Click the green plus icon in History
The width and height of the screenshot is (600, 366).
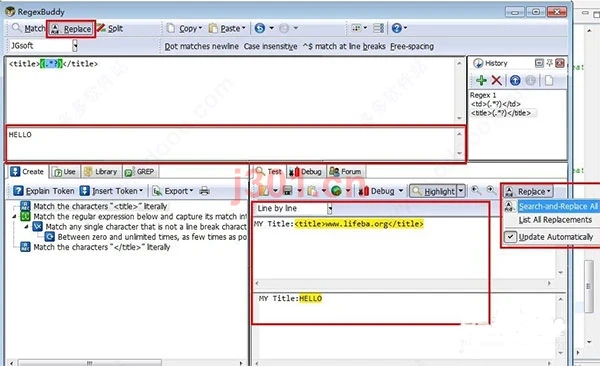click(481, 80)
